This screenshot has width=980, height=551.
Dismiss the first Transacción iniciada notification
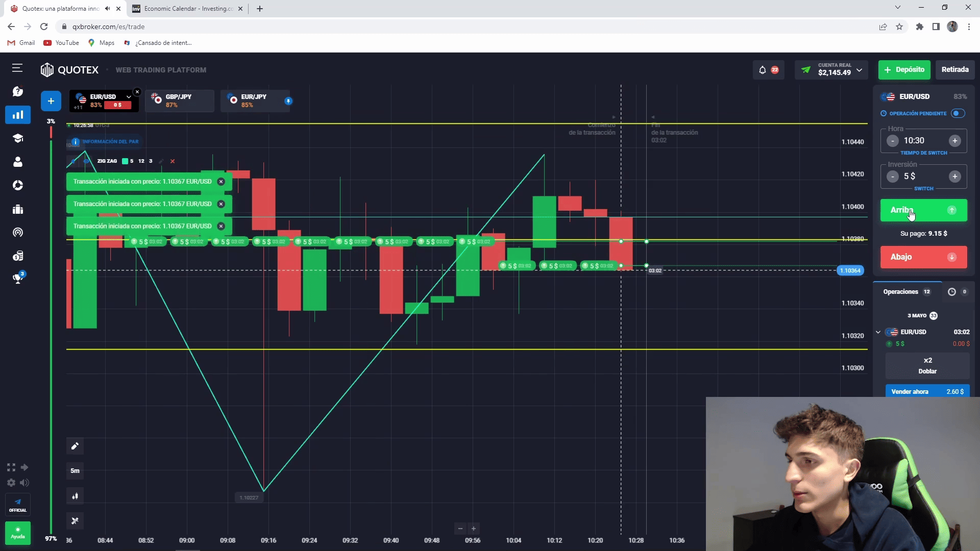pos(221,182)
